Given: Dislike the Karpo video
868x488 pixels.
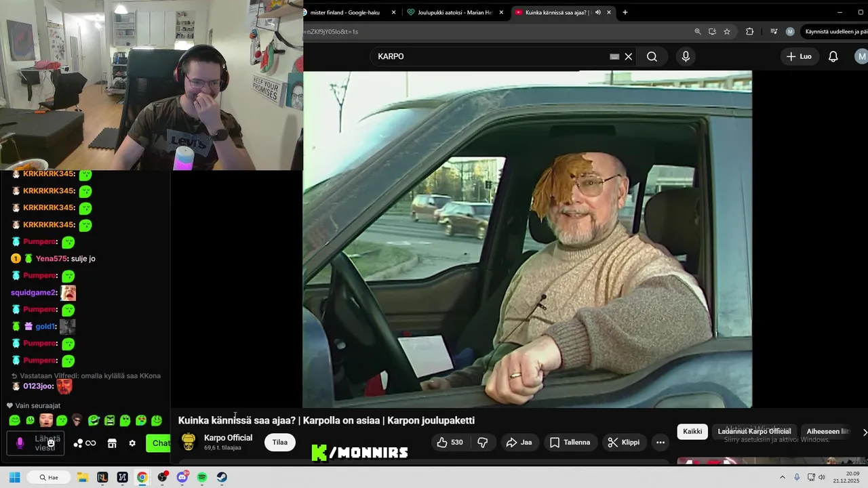Looking at the screenshot, I should [483, 442].
